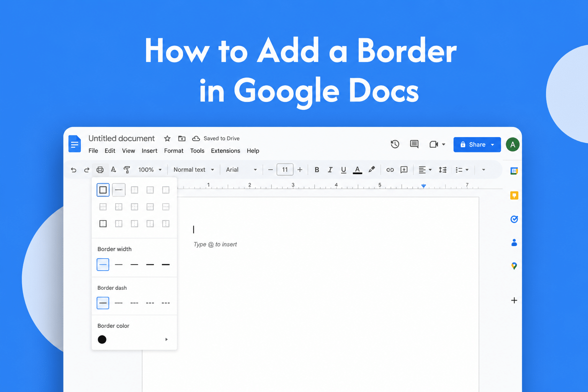The height and width of the screenshot is (392, 588).
Task: Click the move-to-folder icon
Action: click(x=182, y=139)
